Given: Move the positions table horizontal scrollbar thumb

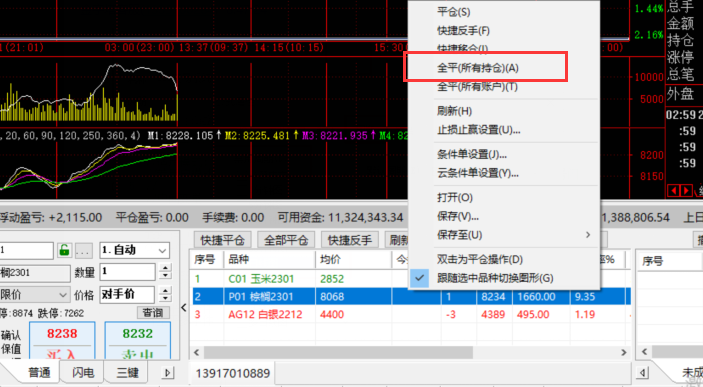Looking at the screenshot, I should click(x=338, y=352).
